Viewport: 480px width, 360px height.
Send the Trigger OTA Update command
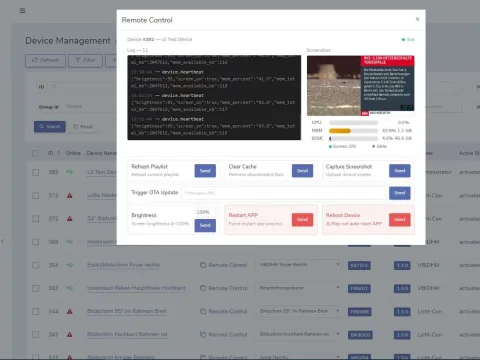click(400, 193)
